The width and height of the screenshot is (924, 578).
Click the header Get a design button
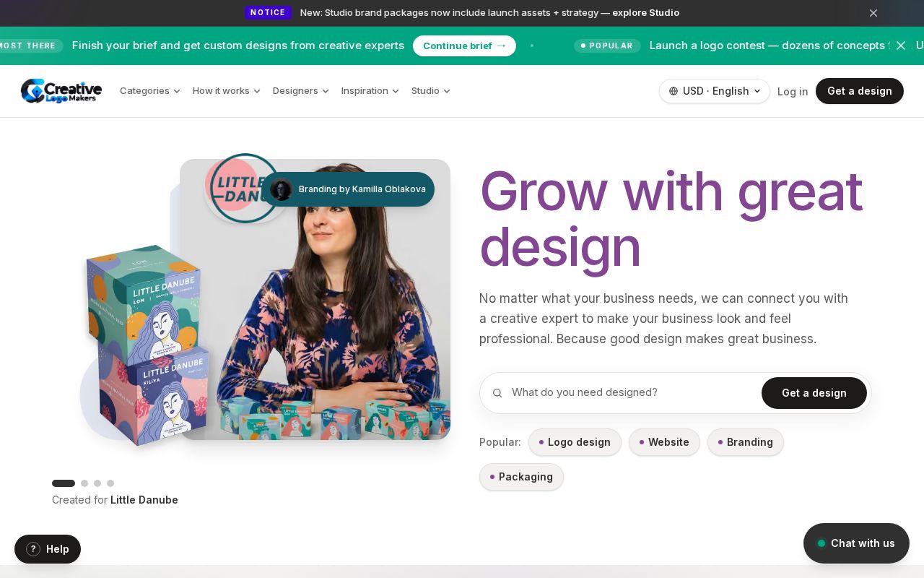(x=860, y=91)
